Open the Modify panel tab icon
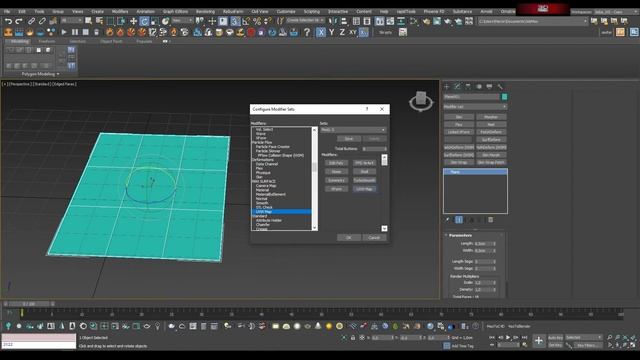 point(457,87)
